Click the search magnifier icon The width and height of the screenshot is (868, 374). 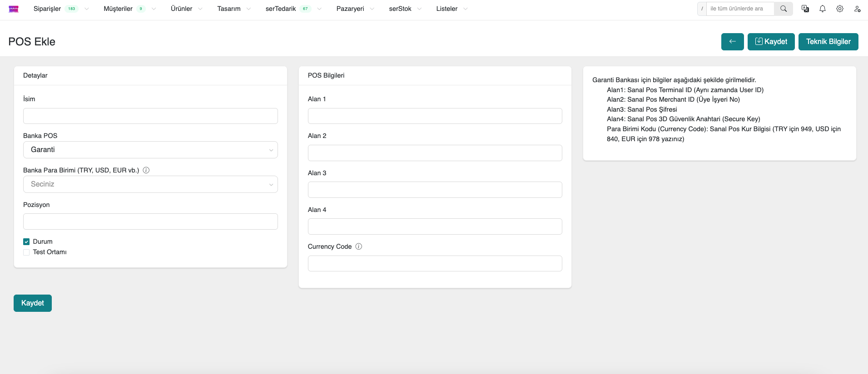pos(784,9)
